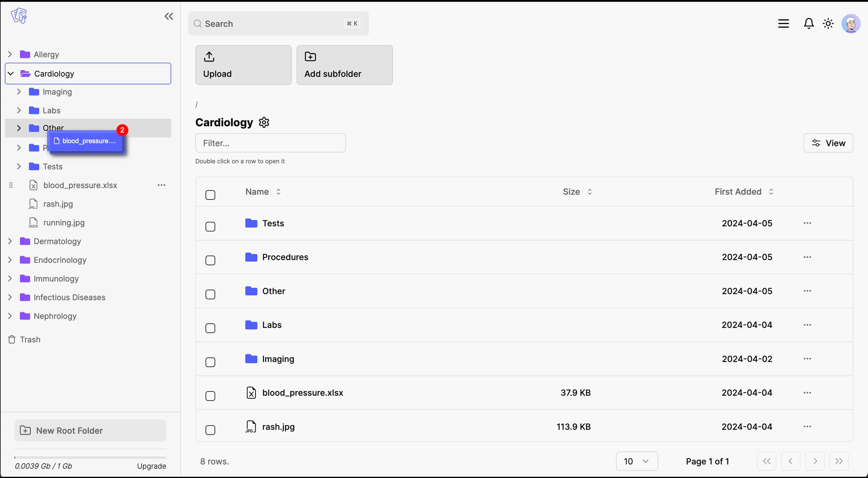Click the notification bell icon
The height and width of the screenshot is (478, 868).
pos(808,24)
